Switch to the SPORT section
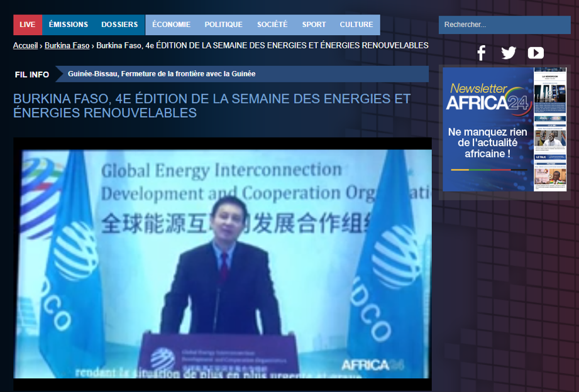 314,24
